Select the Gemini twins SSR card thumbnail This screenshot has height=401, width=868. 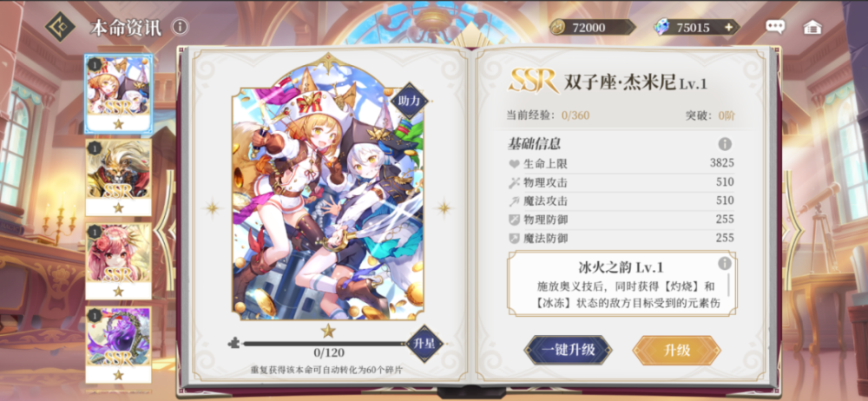(118, 94)
